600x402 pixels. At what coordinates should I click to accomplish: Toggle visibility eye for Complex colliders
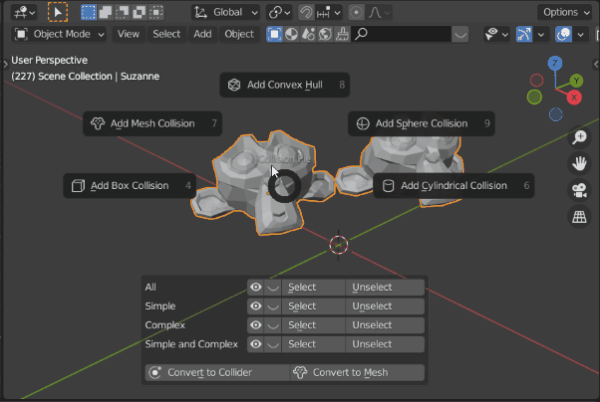point(256,325)
